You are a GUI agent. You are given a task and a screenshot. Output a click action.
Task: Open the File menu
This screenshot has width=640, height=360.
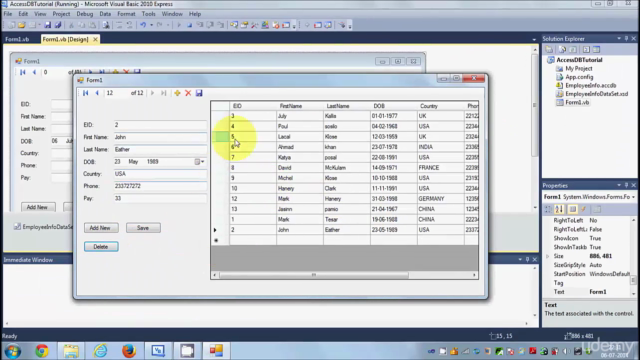[8, 14]
